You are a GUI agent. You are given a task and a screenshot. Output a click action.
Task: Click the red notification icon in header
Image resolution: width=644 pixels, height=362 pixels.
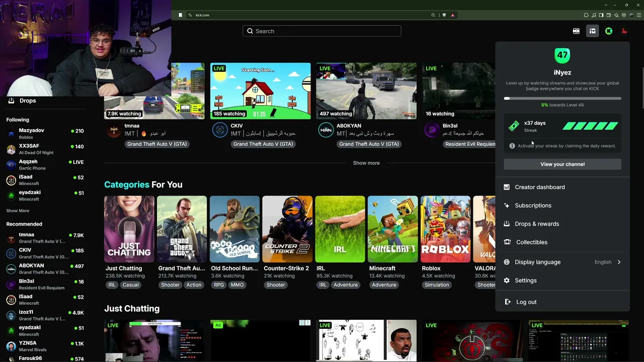click(624, 31)
